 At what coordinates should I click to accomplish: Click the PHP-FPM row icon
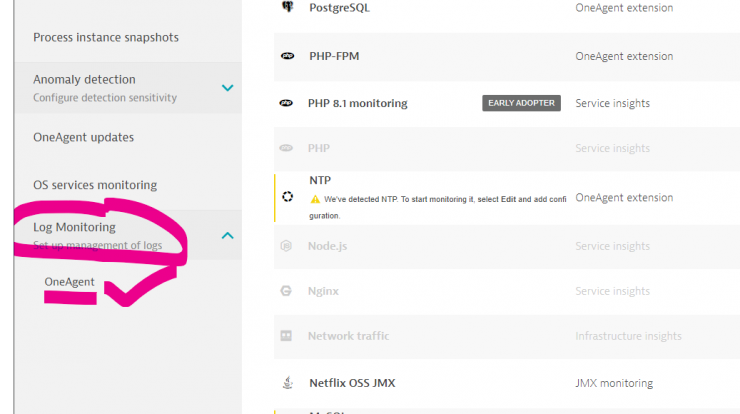coord(287,56)
